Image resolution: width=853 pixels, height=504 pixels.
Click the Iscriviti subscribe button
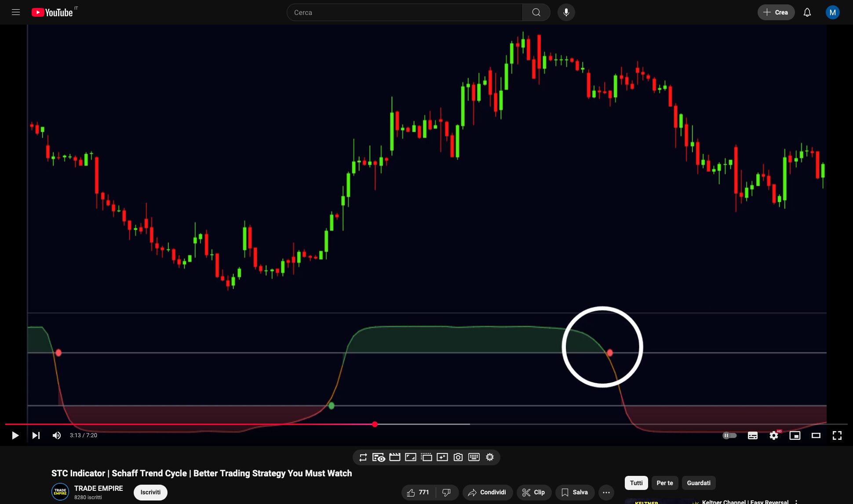150,492
